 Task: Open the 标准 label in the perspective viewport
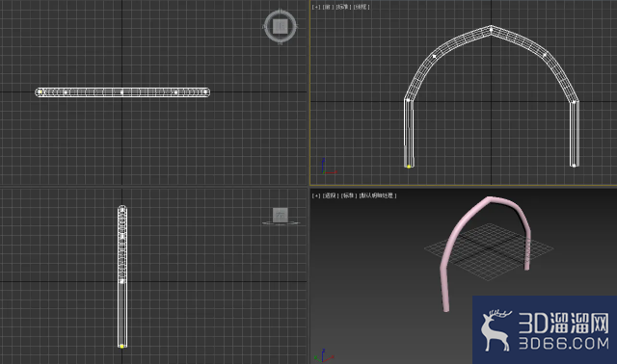349,195
